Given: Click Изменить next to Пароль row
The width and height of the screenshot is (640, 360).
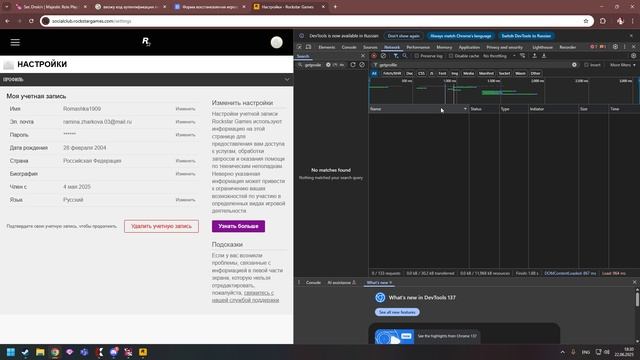Looking at the screenshot, I should [x=185, y=135].
